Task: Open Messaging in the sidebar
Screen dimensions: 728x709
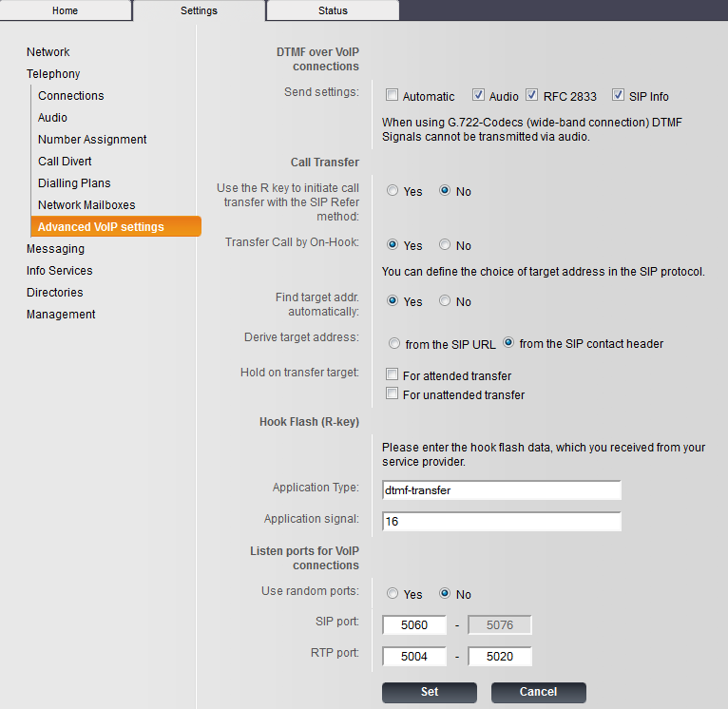Action: tap(55, 249)
